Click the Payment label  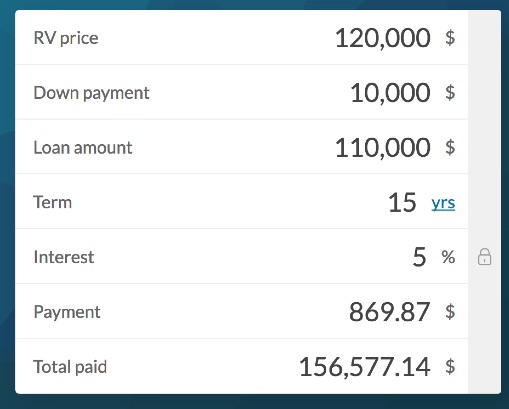(x=67, y=312)
